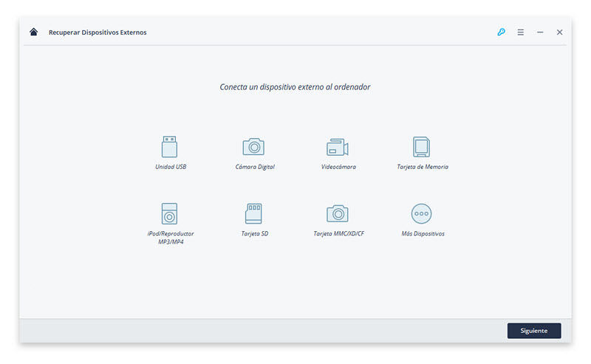Minimize the recovery window
Image resolution: width=591 pixels, height=364 pixels.
(x=540, y=32)
